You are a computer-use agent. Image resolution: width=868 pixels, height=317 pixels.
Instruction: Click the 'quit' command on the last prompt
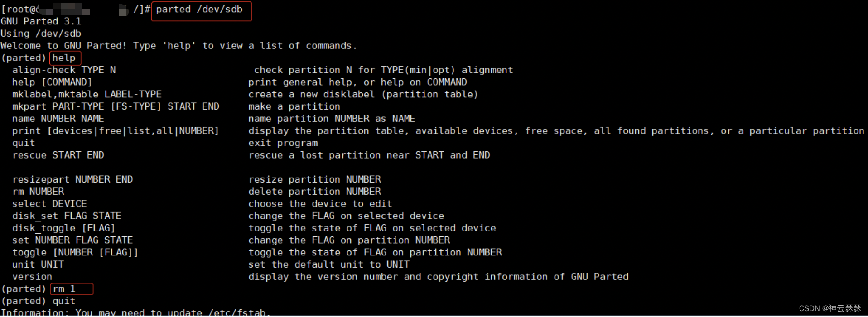pyautogui.click(x=64, y=301)
